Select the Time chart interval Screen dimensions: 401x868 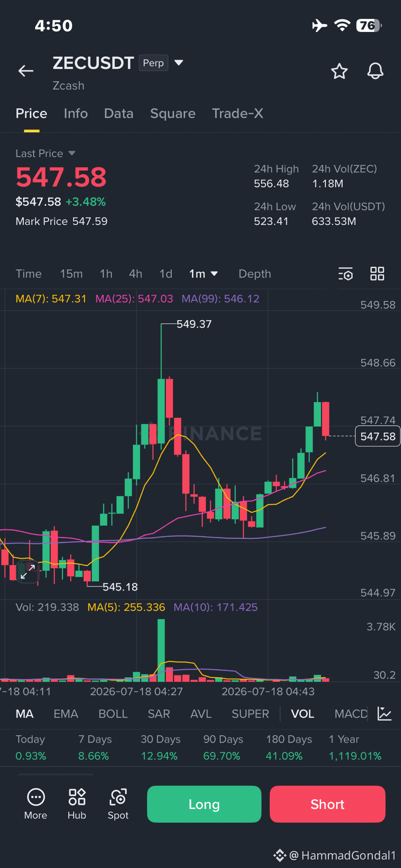coord(29,274)
